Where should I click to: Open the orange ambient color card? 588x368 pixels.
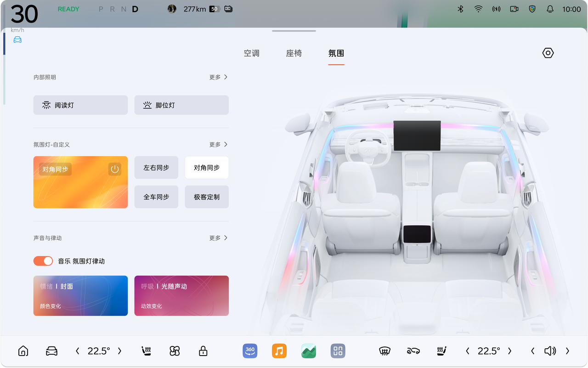pyautogui.click(x=80, y=182)
